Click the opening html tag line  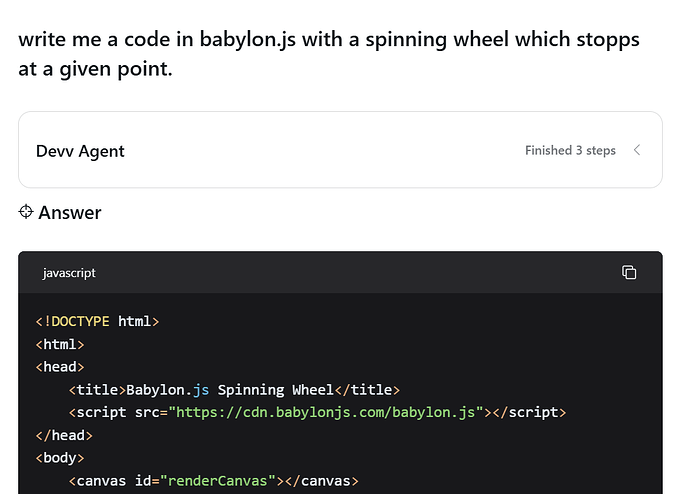(x=60, y=344)
